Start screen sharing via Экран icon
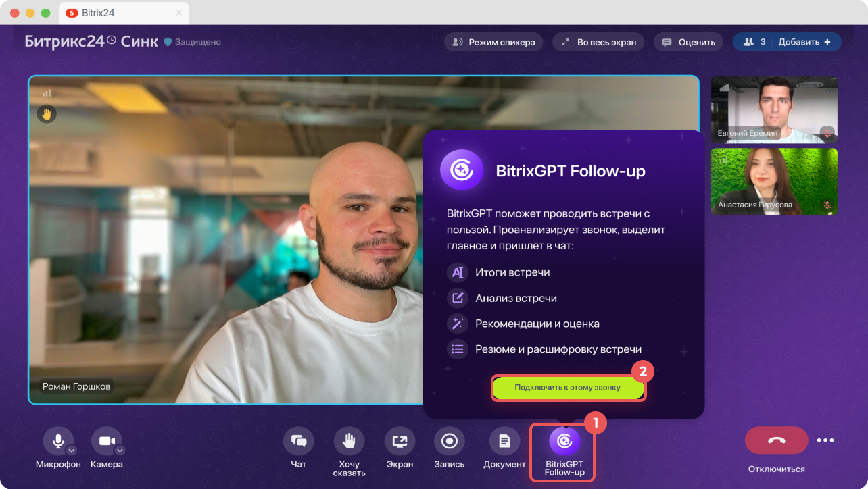 (x=400, y=441)
